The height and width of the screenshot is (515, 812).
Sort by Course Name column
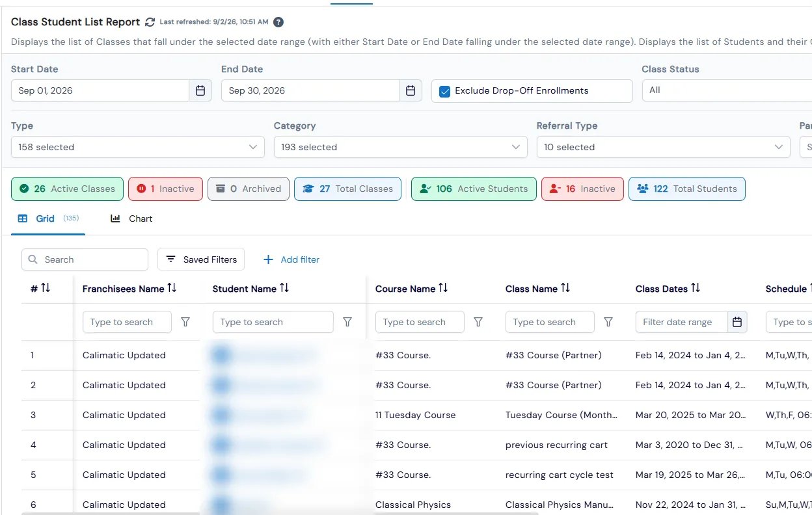click(x=443, y=288)
